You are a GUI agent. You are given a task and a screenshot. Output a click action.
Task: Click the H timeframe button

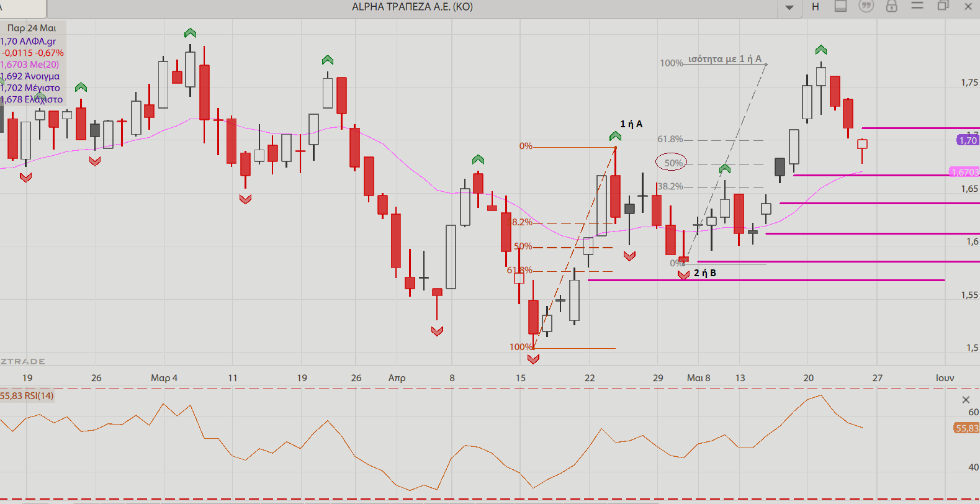point(816,7)
